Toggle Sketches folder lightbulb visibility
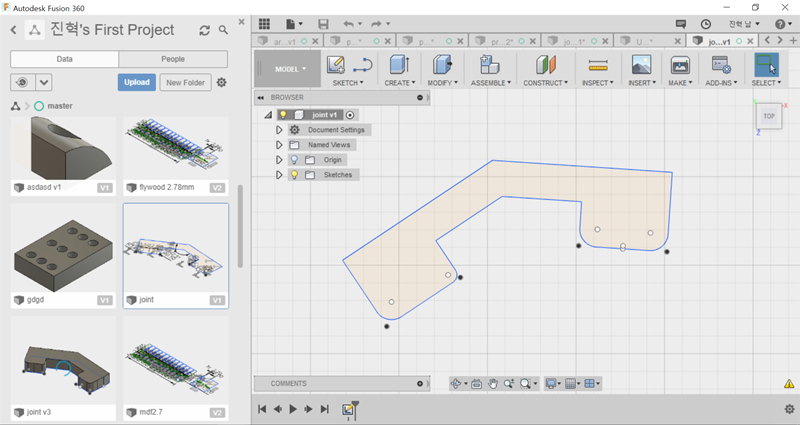The width and height of the screenshot is (800, 425). pos(294,174)
